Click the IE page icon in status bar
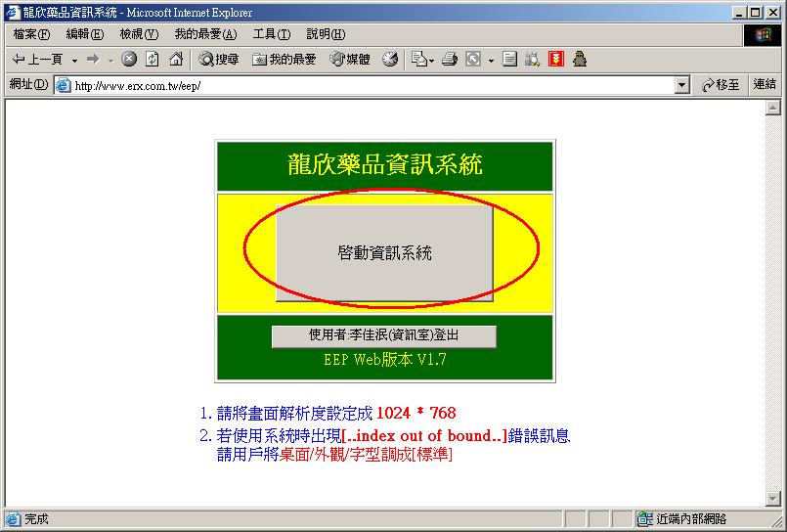 pos(13,519)
